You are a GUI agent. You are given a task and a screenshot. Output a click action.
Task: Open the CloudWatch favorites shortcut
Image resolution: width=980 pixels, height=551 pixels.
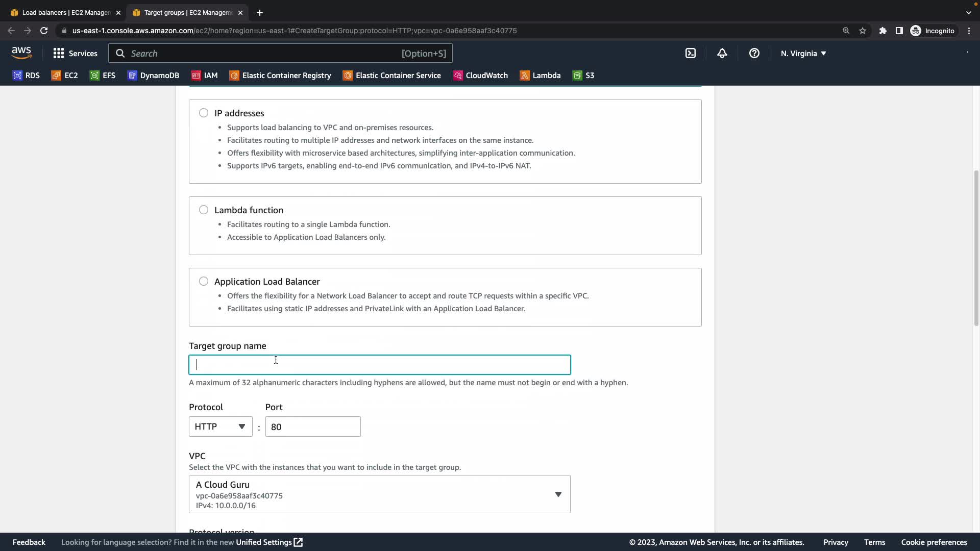(x=480, y=76)
